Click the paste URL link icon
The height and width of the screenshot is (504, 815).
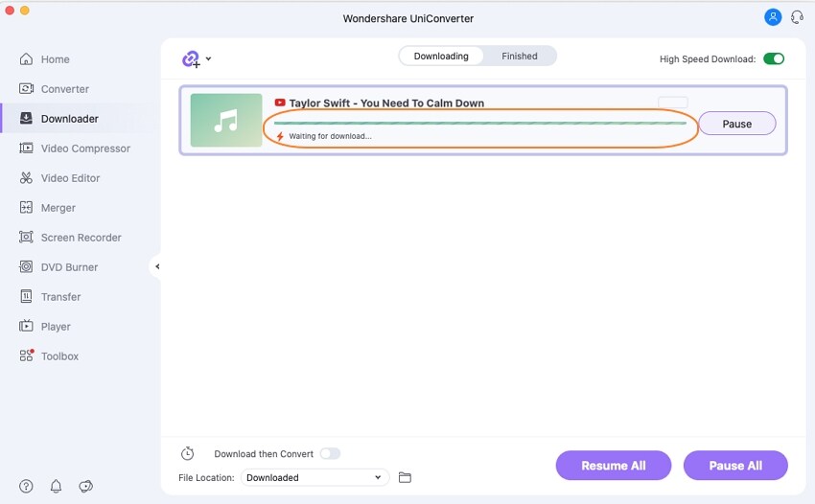click(x=191, y=59)
